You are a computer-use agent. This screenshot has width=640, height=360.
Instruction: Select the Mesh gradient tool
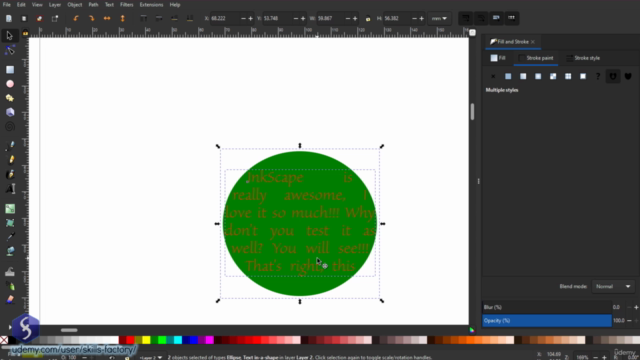pyautogui.click(x=10, y=223)
